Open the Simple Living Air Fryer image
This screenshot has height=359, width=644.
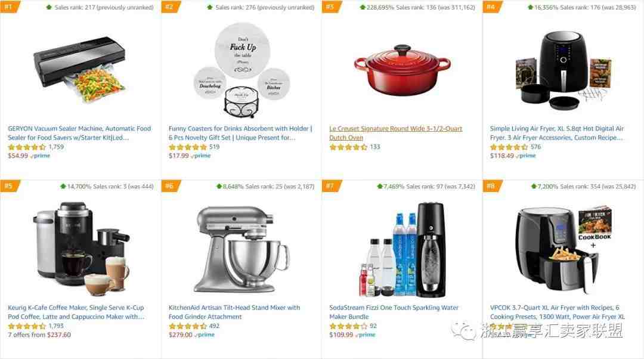[563, 69]
